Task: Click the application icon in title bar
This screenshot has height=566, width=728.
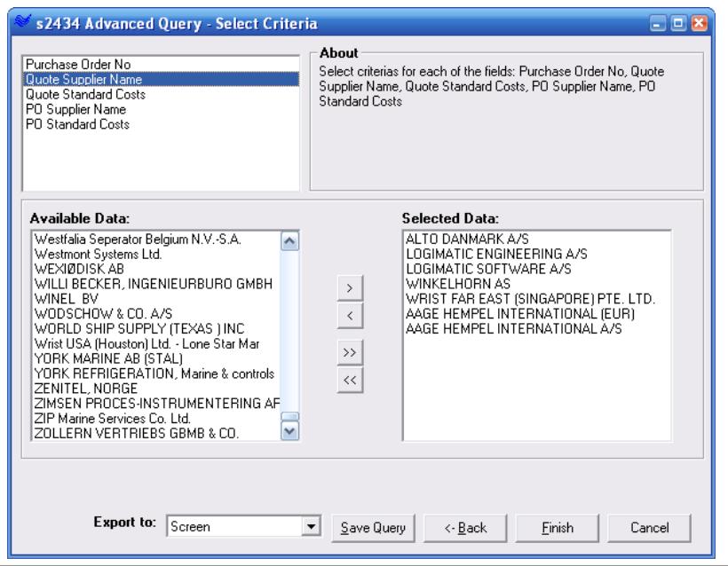Action: [22, 22]
